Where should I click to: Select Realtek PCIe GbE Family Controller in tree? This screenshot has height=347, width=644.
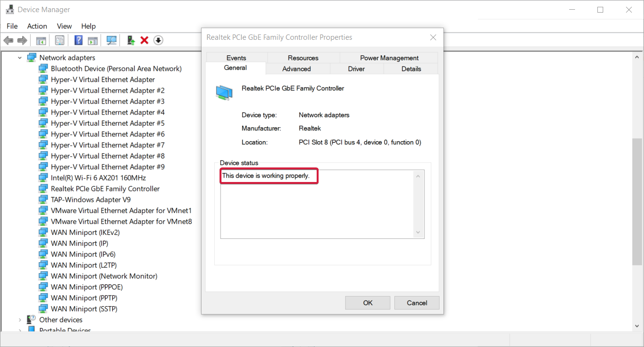105,189
